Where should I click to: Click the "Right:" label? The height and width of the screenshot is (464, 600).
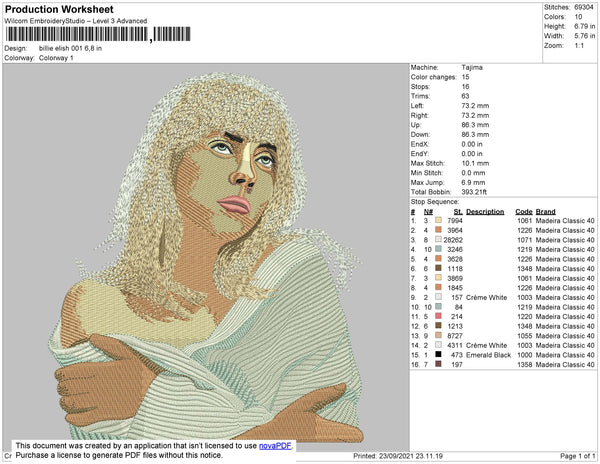(420, 115)
